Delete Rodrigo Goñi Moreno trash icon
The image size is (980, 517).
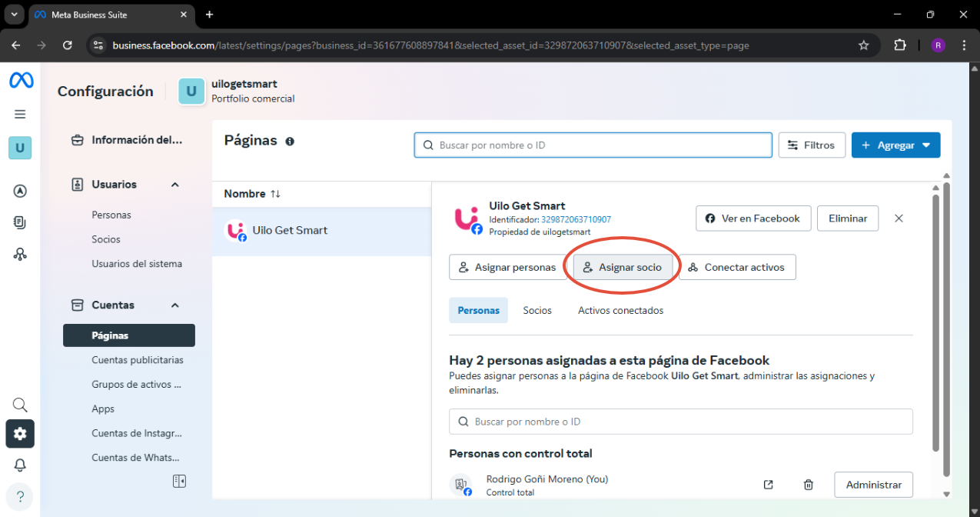(x=808, y=485)
